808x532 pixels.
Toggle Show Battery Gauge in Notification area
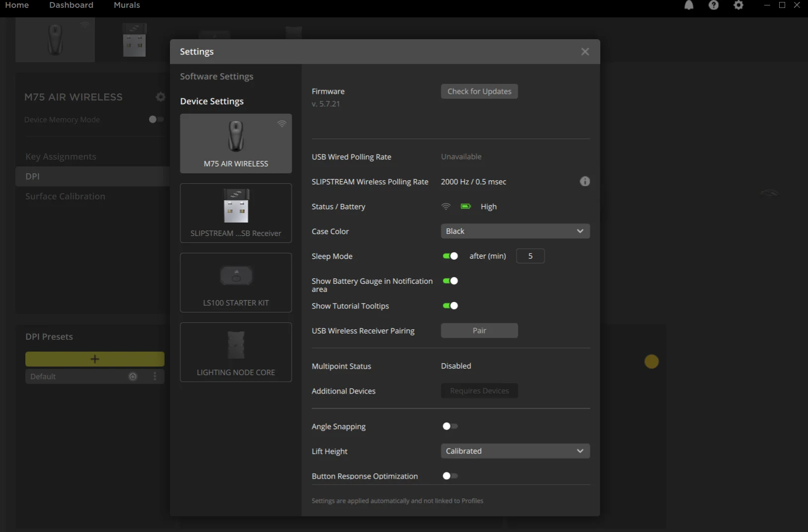coord(450,281)
